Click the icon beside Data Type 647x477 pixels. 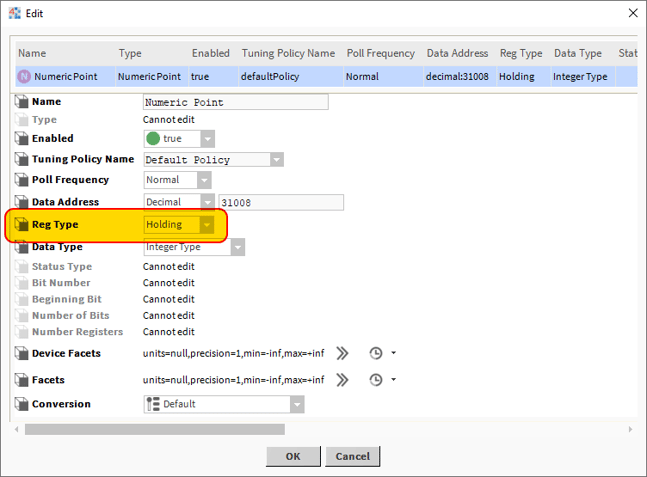pos(21,247)
